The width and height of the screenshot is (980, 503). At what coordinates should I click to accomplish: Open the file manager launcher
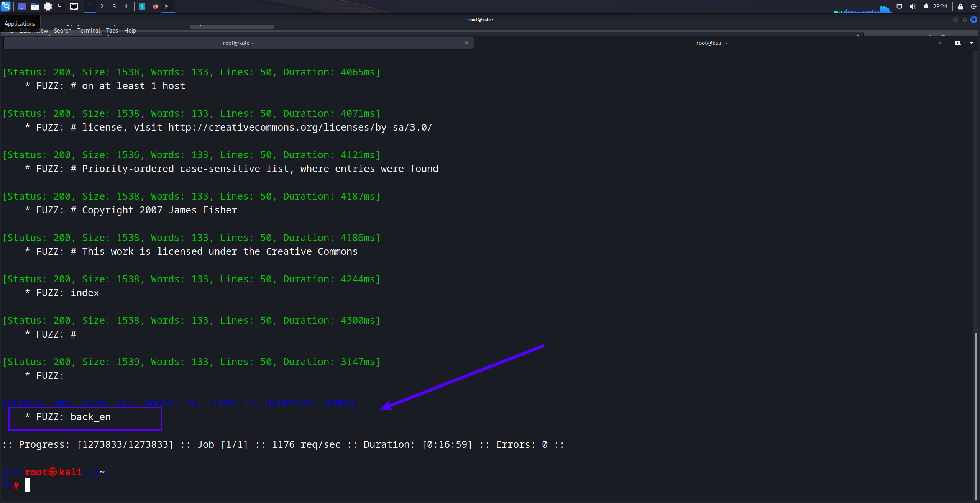(x=34, y=7)
